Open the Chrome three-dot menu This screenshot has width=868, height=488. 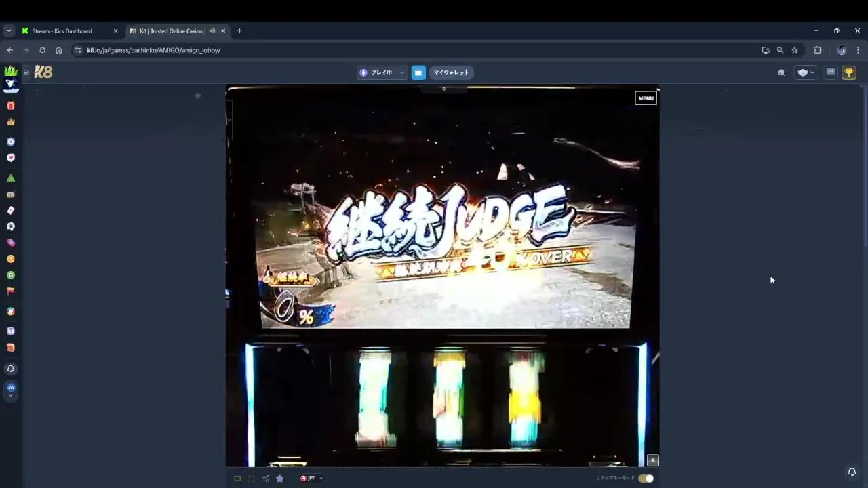[x=858, y=50]
